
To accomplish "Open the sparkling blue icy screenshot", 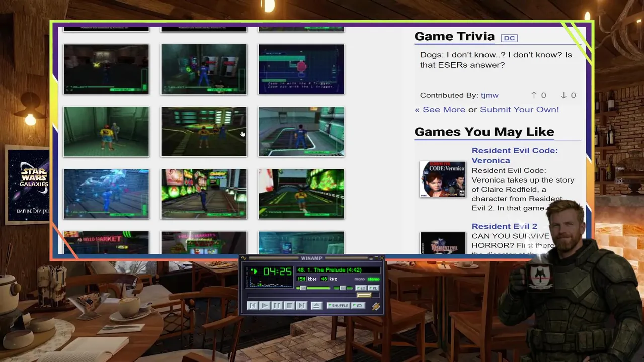I will pos(106,194).
